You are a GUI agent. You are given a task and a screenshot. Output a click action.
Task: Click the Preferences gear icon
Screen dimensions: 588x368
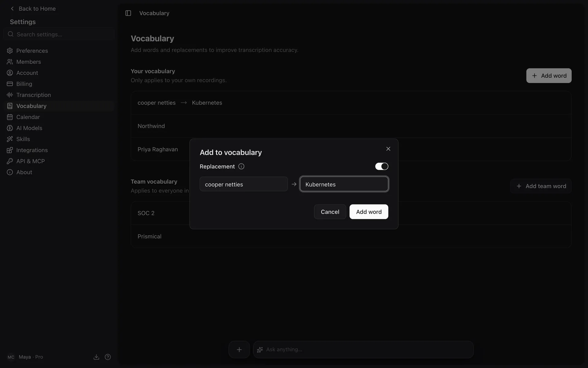[x=10, y=51]
